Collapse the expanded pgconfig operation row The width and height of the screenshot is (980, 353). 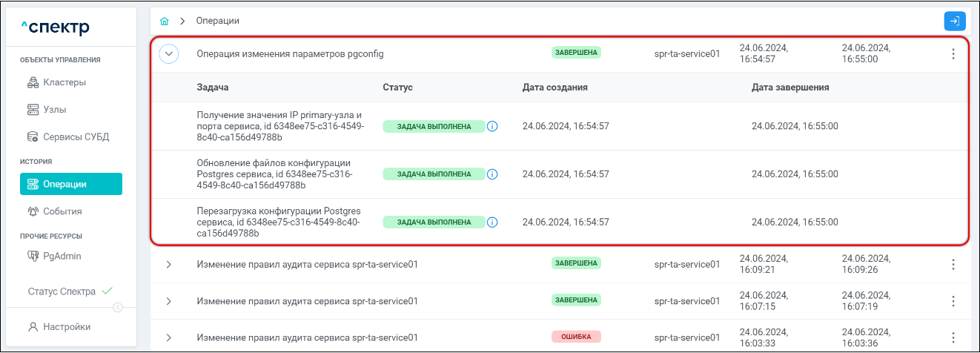[169, 53]
